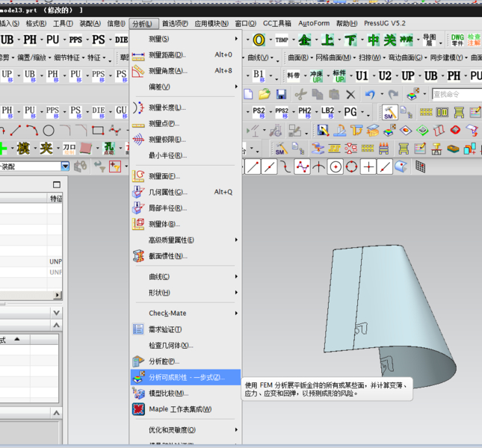The width and height of the screenshot is (482, 448).
Task: Expand the Curve (曲线) submenu
Action: (185, 277)
